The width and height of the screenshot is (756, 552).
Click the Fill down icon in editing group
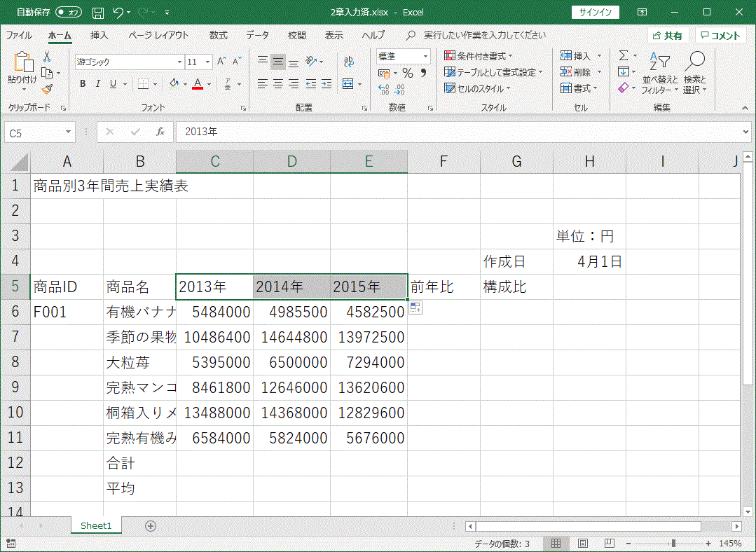tap(624, 72)
